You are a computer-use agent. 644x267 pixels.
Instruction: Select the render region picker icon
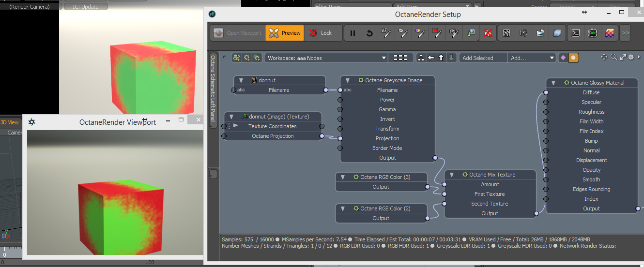(437, 33)
